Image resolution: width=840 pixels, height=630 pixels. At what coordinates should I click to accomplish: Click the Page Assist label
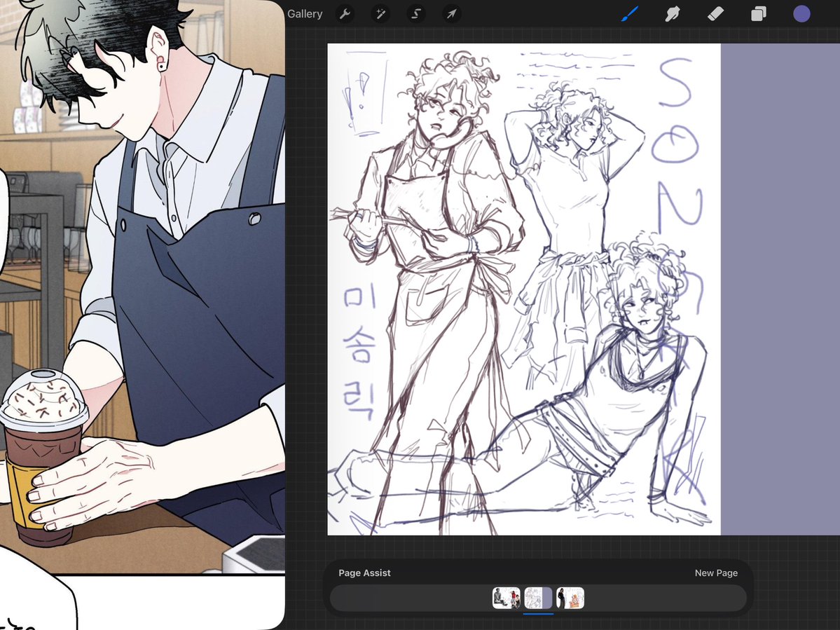[364, 573]
